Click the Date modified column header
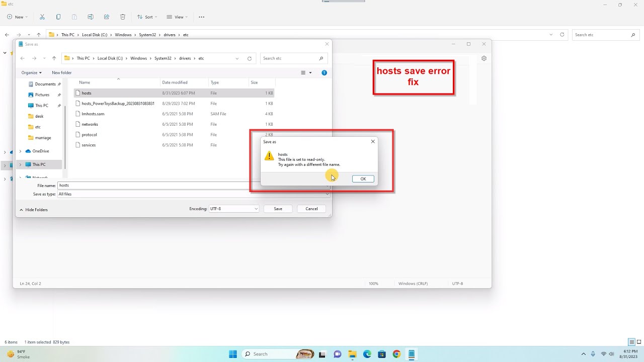Image resolution: width=644 pixels, height=362 pixels. 175,82
